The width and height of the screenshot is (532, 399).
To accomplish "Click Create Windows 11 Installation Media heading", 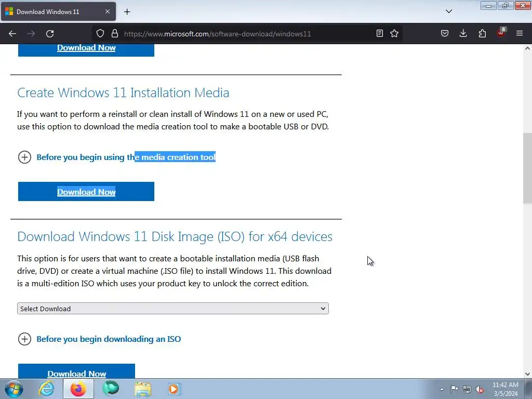I will [123, 92].
